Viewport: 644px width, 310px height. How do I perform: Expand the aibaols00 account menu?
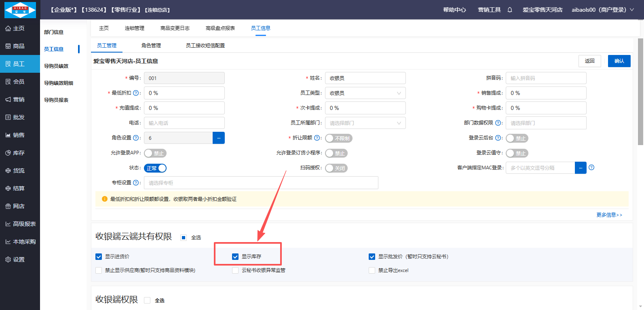pos(602,10)
